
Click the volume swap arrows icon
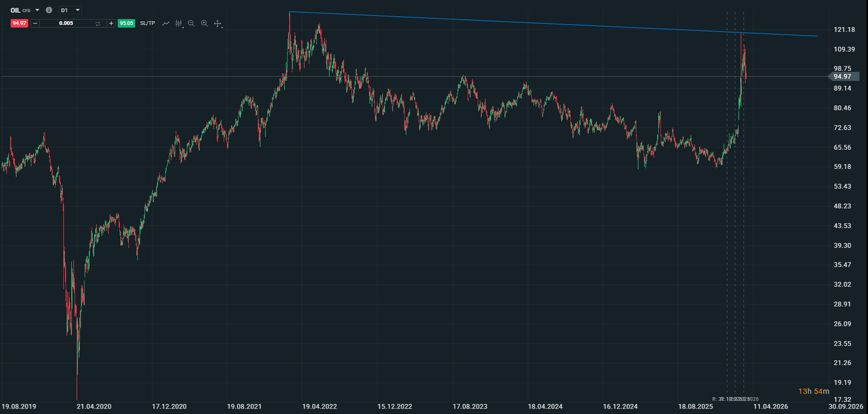(x=98, y=24)
